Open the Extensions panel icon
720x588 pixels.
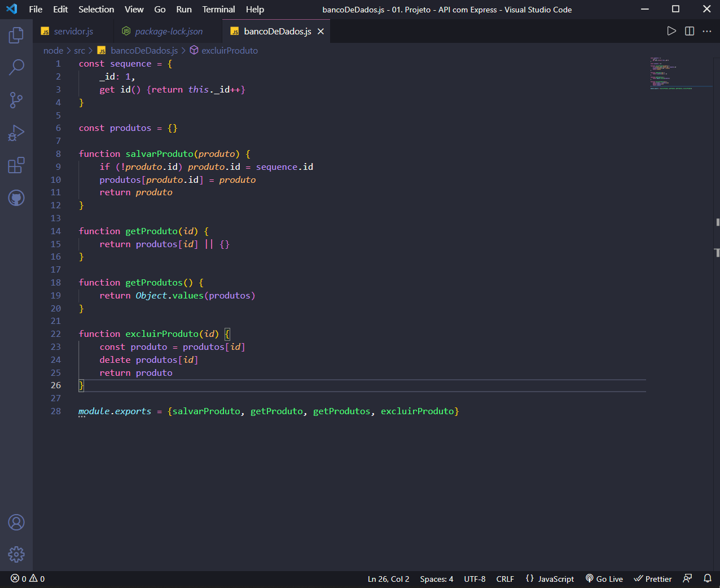pyautogui.click(x=16, y=165)
